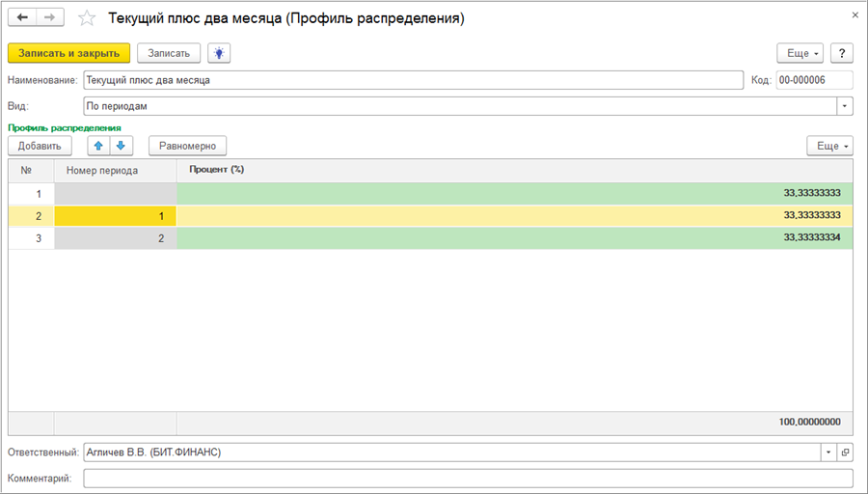Select the Процент (%) column header

coord(515,170)
